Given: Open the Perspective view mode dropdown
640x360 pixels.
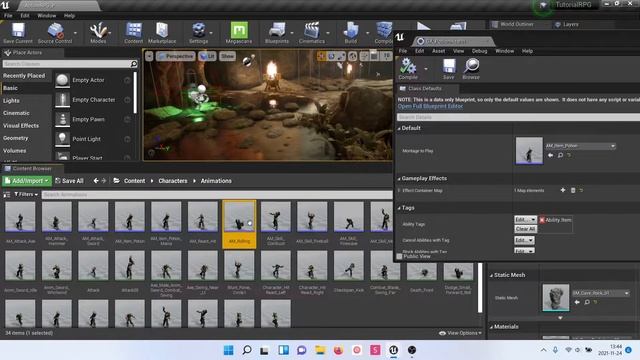Looking at the screenshot, I should tap(175, 56).
